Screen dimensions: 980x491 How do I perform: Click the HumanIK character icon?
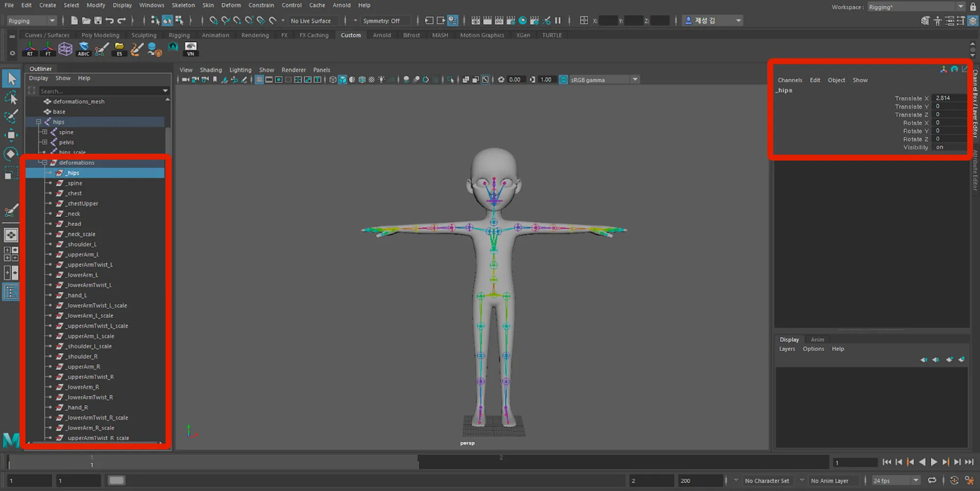[x=937, y=21]
